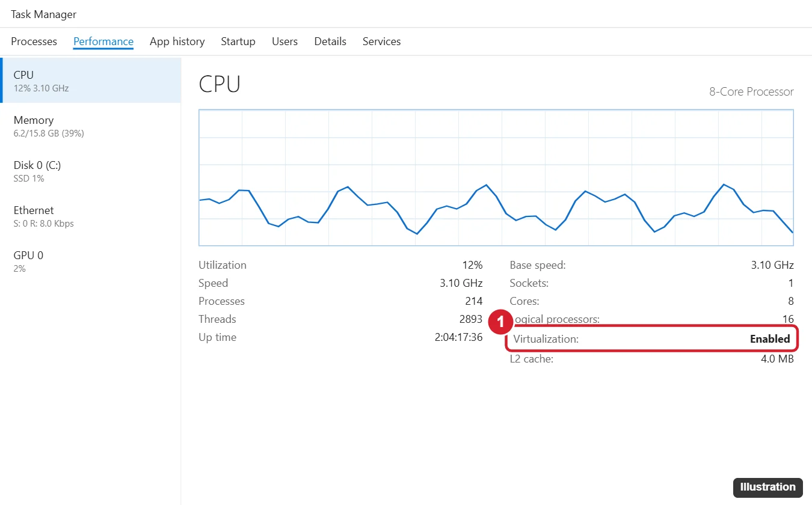
Task: Select the Performance tab
Action: pyautogui.click(x=103, y=41)
